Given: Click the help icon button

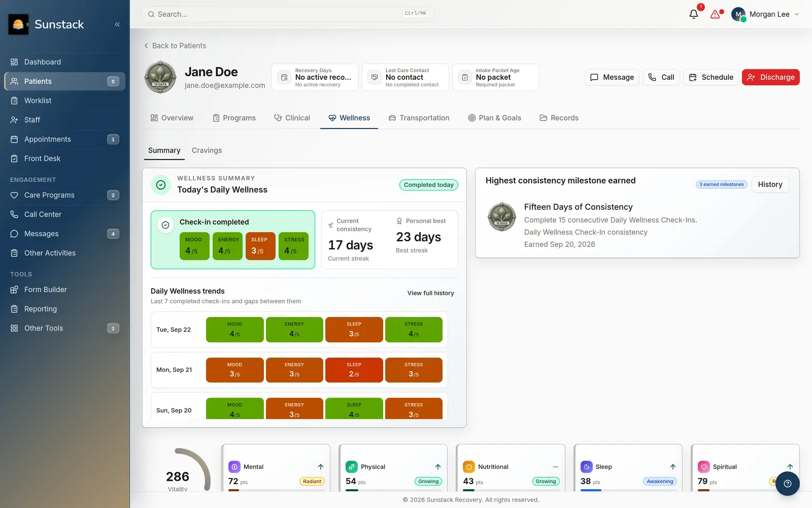Looking at the screenshot, I should coord(788,484).
